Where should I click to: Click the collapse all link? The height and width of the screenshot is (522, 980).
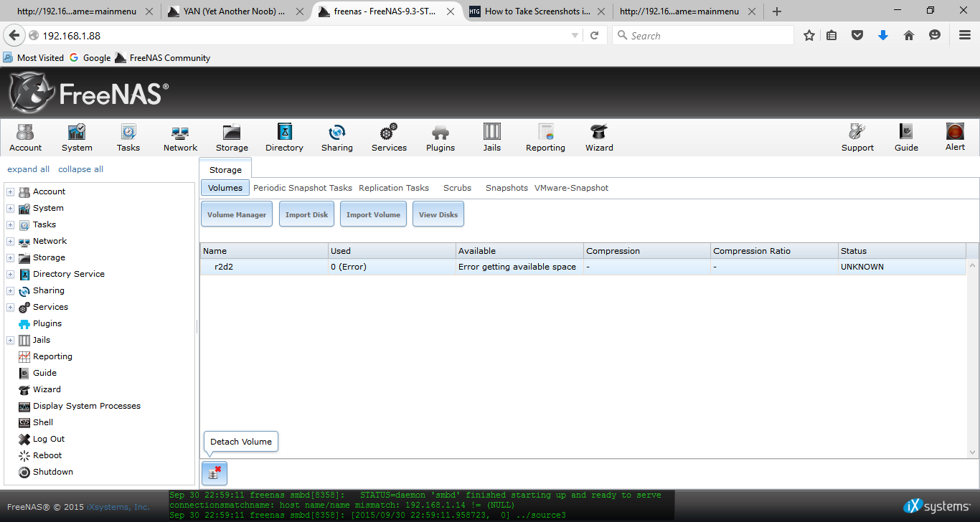pos(80,169)
